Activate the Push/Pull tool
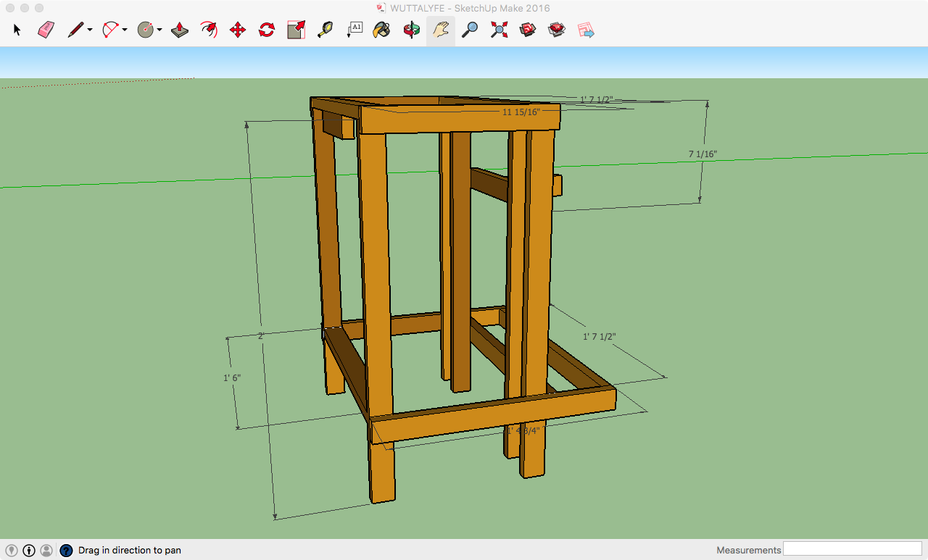 [x=180, y=30]
